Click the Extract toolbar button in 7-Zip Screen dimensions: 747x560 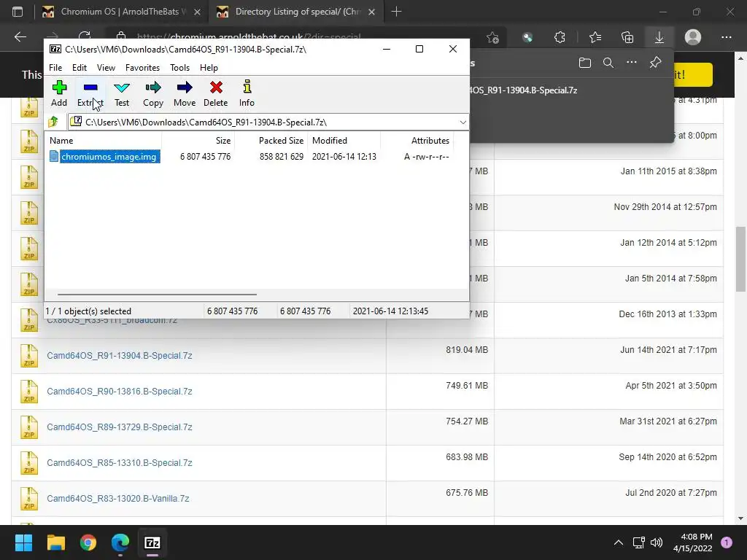[90, 93]
